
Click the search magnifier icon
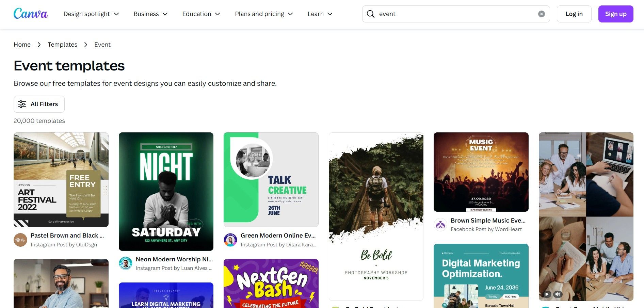tap(371, 14)
